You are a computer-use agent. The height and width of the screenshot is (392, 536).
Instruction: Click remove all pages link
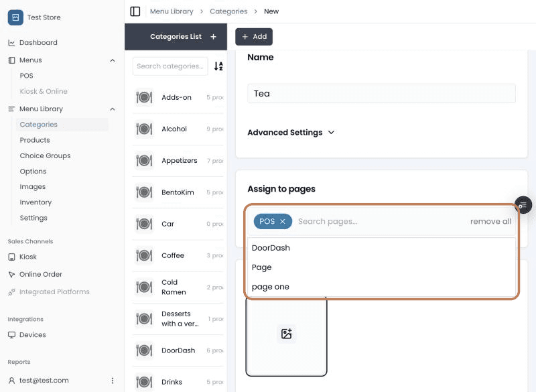tap(491, 221)
